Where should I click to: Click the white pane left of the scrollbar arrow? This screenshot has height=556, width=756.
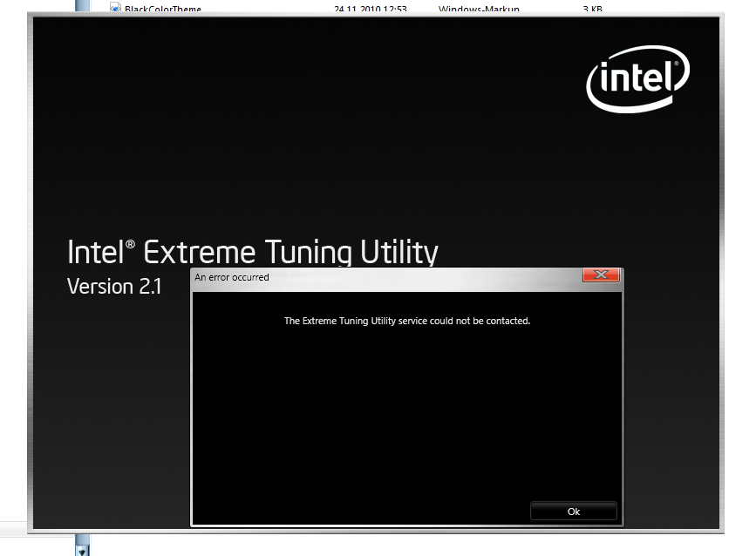tap(35, 547)
